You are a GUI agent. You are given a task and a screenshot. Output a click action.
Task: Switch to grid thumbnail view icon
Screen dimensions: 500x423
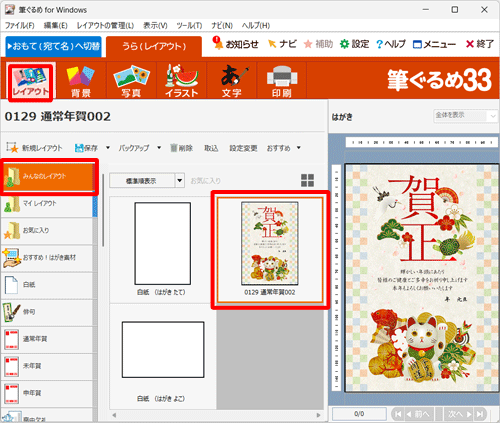pos(307,180)
